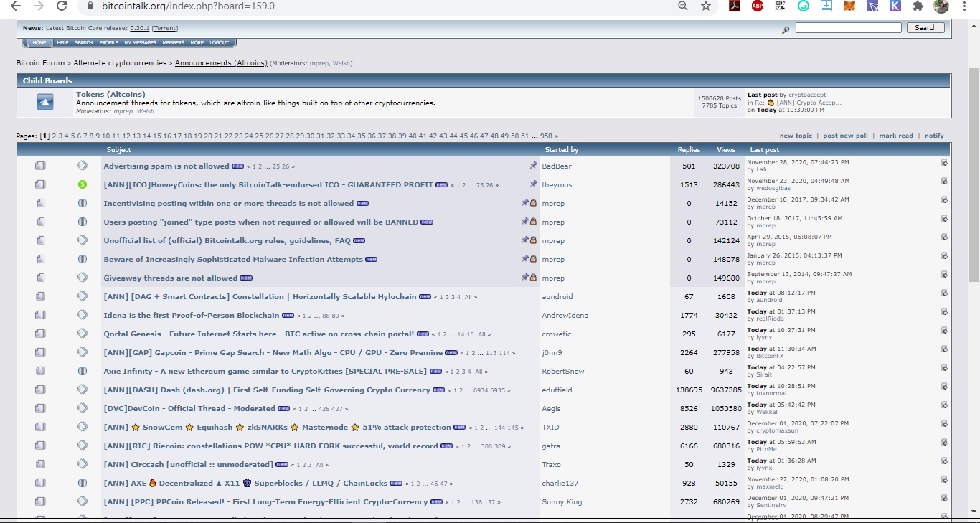Click the 'post new poll' link
Image resolution: width=980 pixels, height=523 pixels.
tap(845, 136)
